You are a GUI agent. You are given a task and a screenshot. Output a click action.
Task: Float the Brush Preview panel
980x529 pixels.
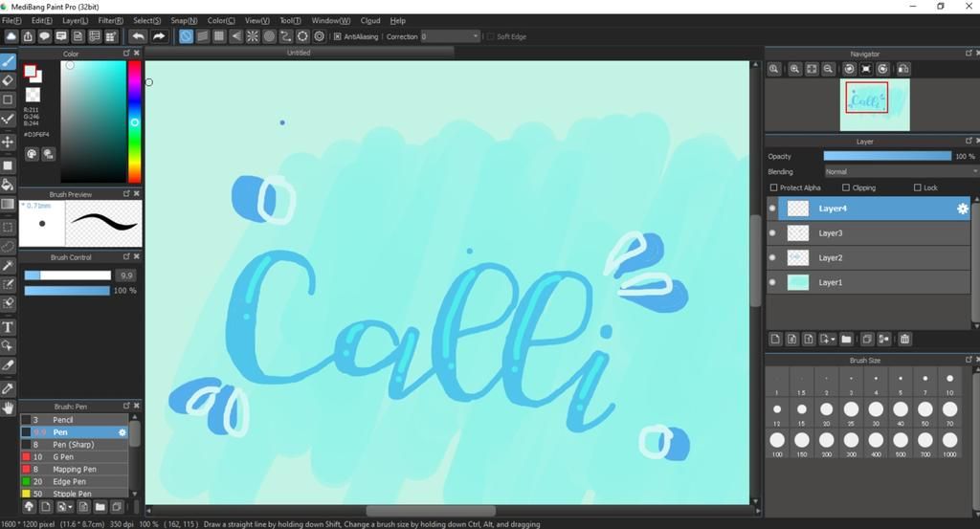coord(126,193)
